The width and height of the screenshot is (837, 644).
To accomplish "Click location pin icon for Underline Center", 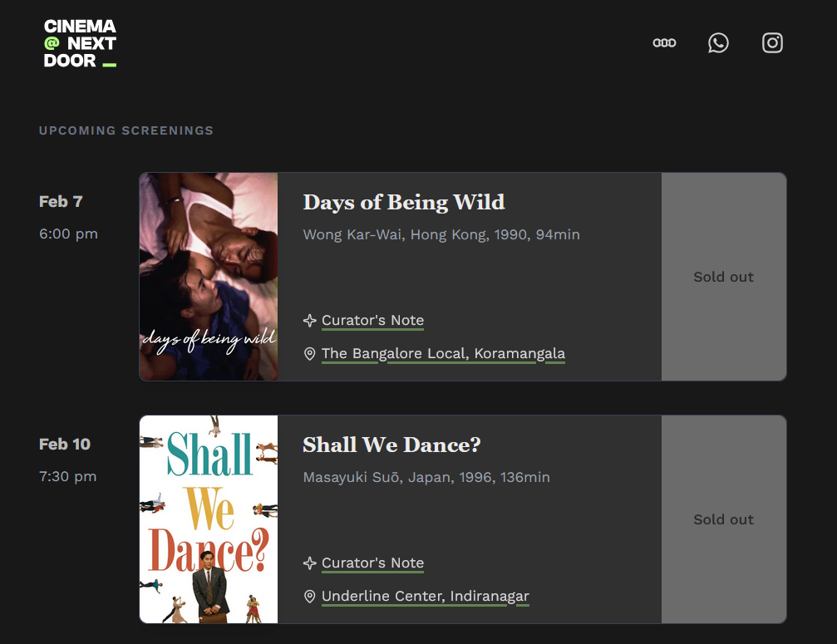I will tap(310, 597).
